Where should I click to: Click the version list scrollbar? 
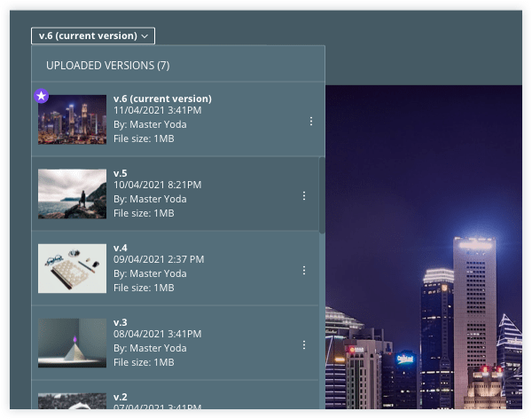click(322, 195)
